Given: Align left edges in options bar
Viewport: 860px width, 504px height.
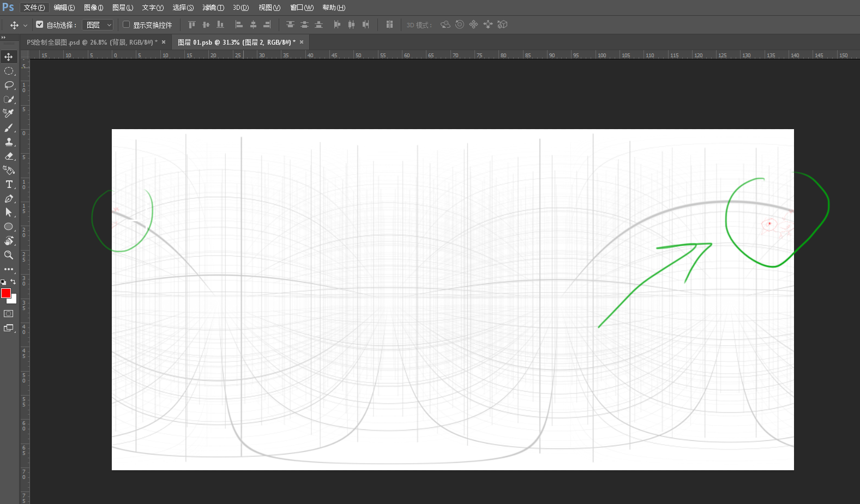Looking at the screenshot, I should click(x=239, y=25).
